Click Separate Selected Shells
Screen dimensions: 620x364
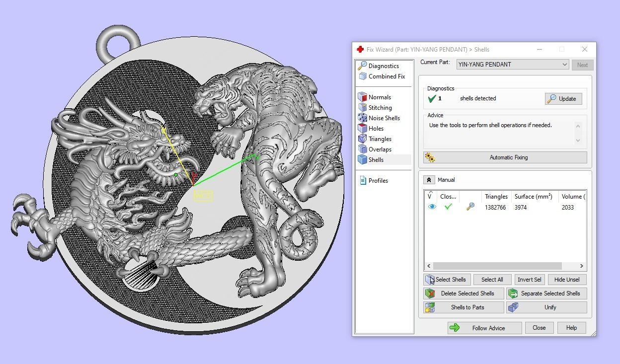pyautogui.click(x=546, y=293)
